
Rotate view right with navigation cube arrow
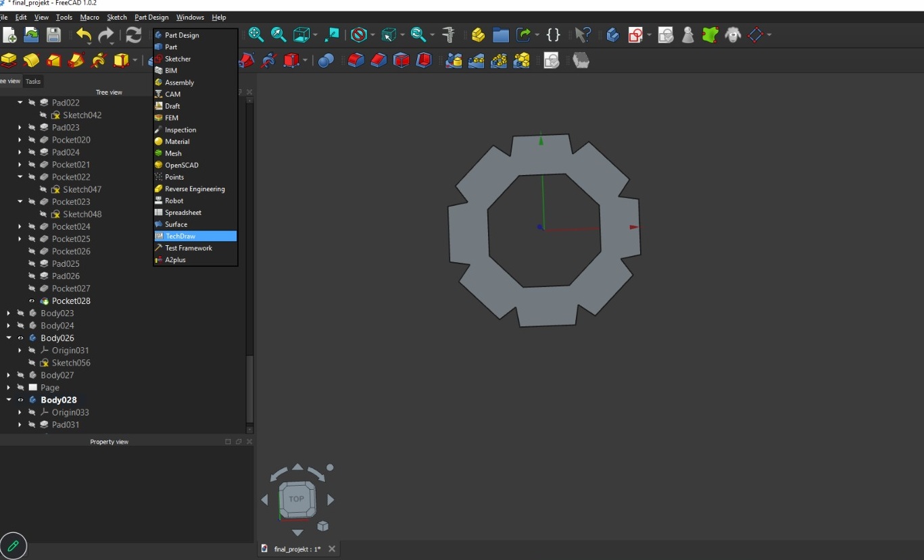(x=331, y=500)
